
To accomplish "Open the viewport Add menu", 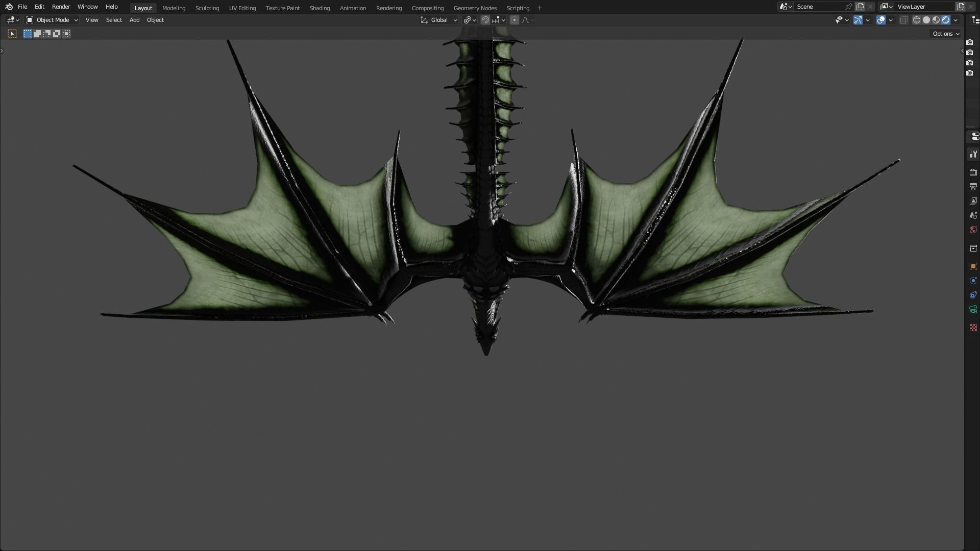I will click(134, 20).
